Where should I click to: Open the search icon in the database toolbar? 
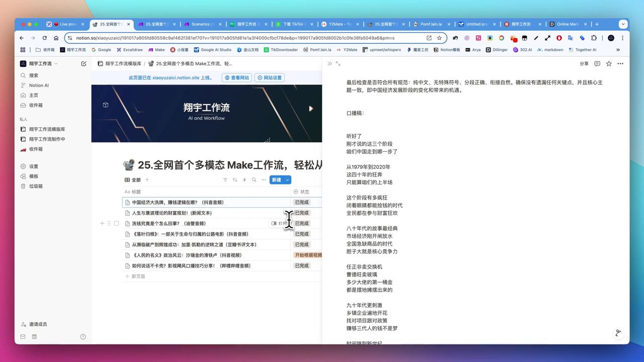(x=254, y=179)
